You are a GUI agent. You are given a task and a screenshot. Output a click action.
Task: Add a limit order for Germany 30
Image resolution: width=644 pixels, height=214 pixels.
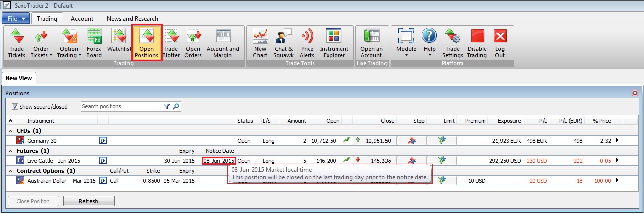point(442,141)
